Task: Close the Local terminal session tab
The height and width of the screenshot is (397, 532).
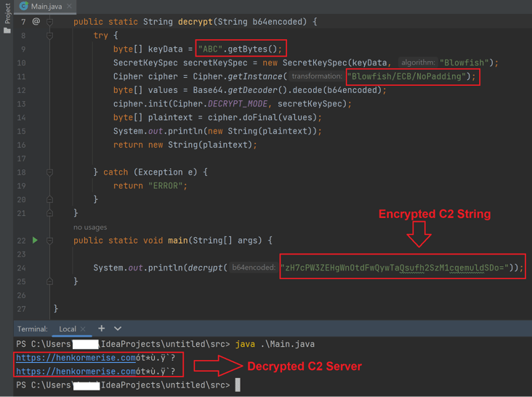Action: [x=83, y=329]
